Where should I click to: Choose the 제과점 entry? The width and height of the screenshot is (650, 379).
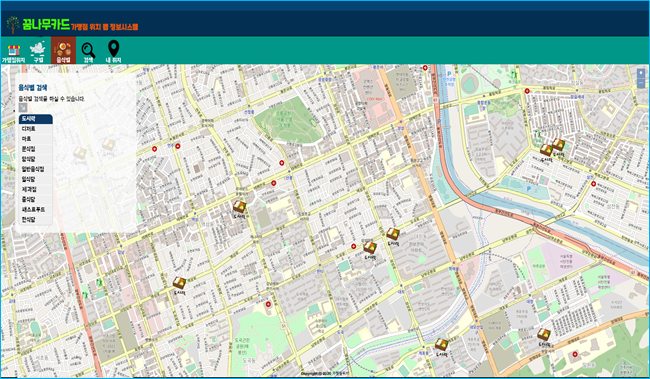pyautogui.click(x=36, y=190)
